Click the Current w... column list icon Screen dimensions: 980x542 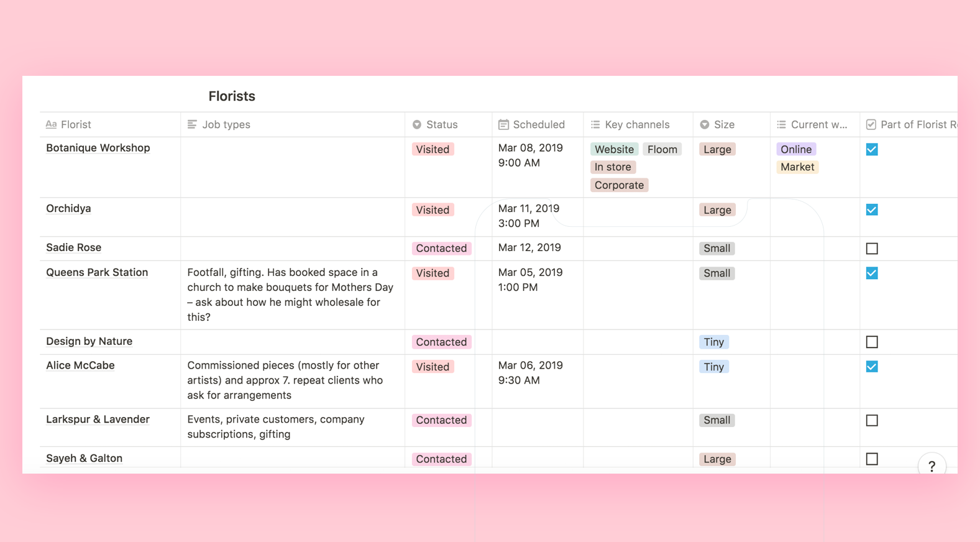pos(781,125)
